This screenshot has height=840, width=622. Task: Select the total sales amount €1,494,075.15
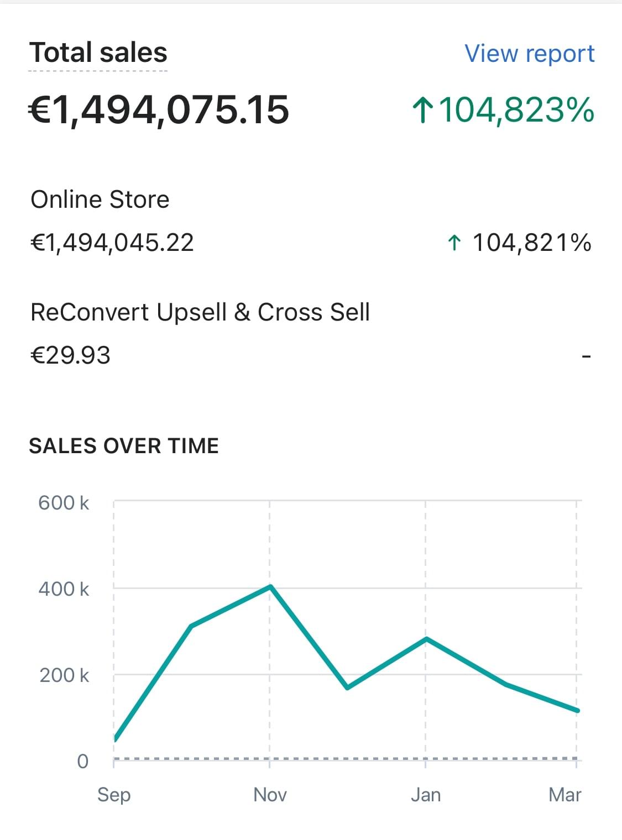[x=159, y=109]
